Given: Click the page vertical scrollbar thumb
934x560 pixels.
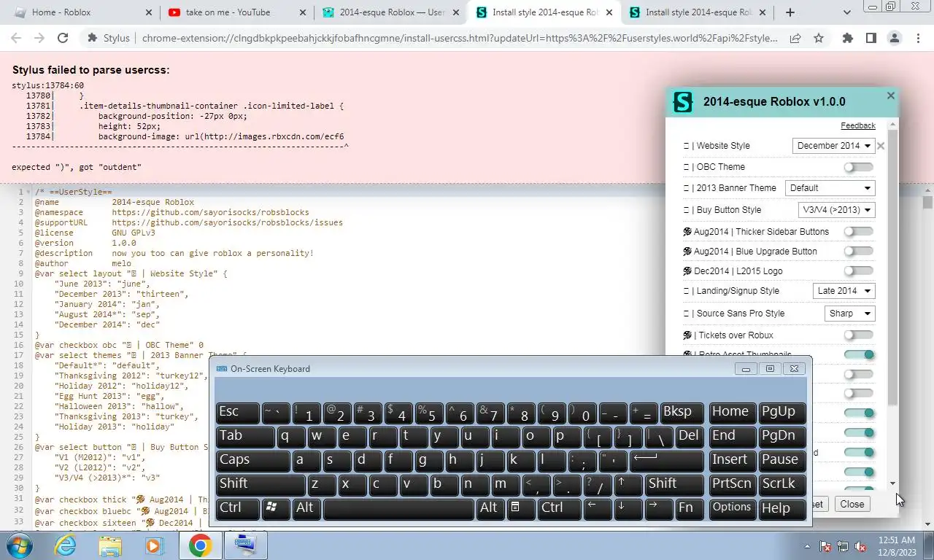Looking at the screenshot, I should pyautogui.click(x=927, y=202).
